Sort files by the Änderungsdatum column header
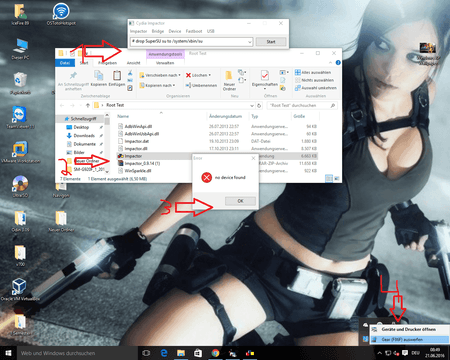450x360 pixels. pyautogui.click(x=225, y=116)
